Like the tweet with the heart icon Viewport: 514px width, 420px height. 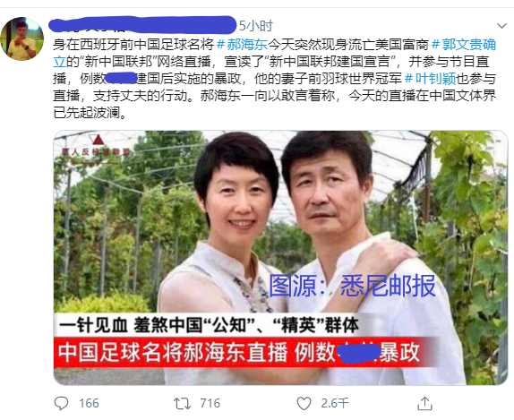tap(304, 404)
